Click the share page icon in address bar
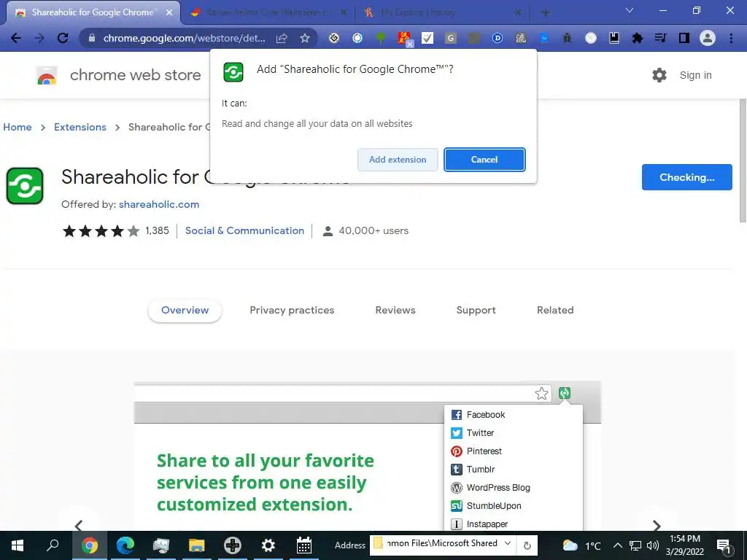Image resolution: width=747 pixels, height=560 pixels. pyautogui.click(x=282, y=38)
